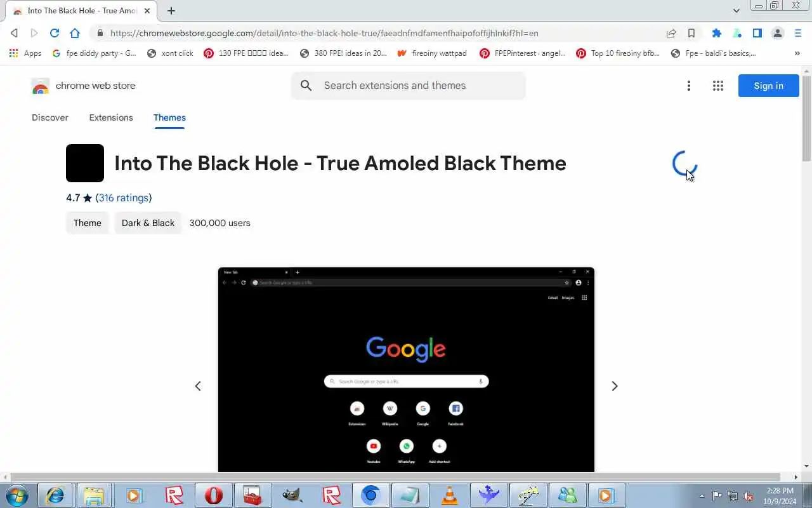The height and width of the screenshot is (508, 812).
Task: Click the Sign in button
Action: coord(768,86)
